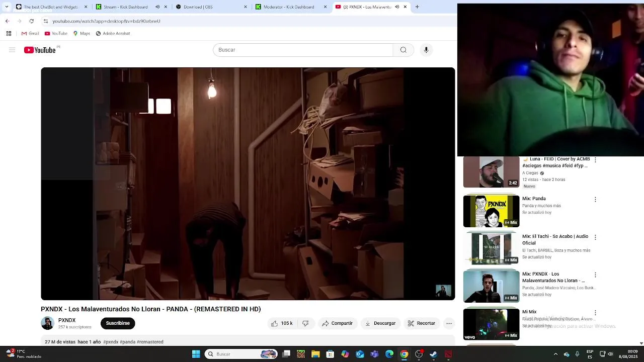Screen dimensions: 644x362
Task: Open options menu for Mix: Panda
Action: point(595,199)
